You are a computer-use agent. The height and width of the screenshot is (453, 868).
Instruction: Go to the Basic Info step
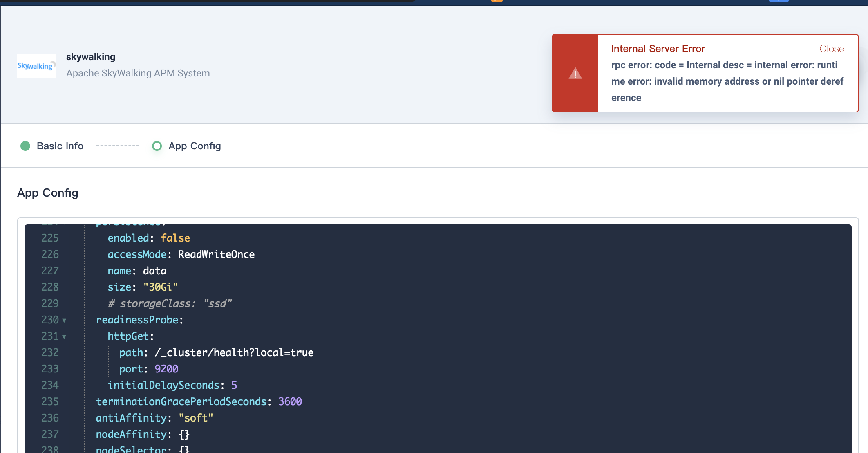(60, 146)
